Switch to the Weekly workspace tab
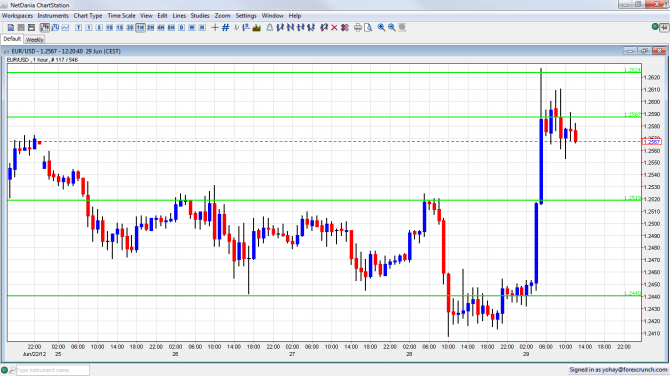The height and width of the screenshot is (376, 670). pyautogui.click(x=34, y=40)
